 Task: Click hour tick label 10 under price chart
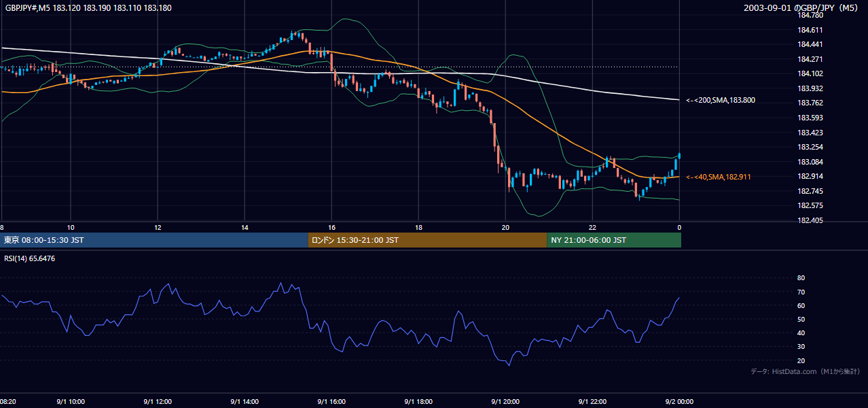71,227
